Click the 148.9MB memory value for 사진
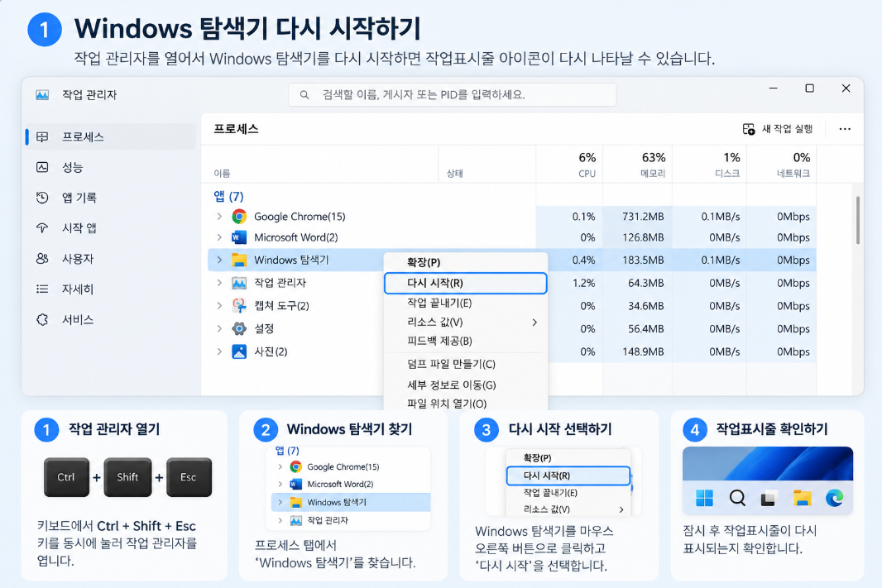 [x=642, y=351]
